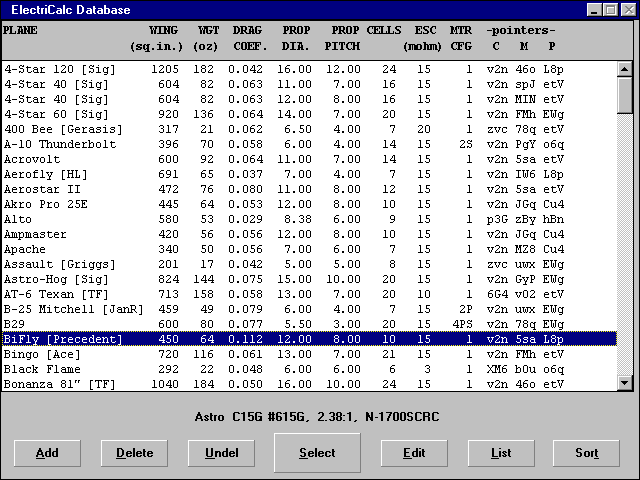Select the Assault [Griggs] row

[309, 264]
